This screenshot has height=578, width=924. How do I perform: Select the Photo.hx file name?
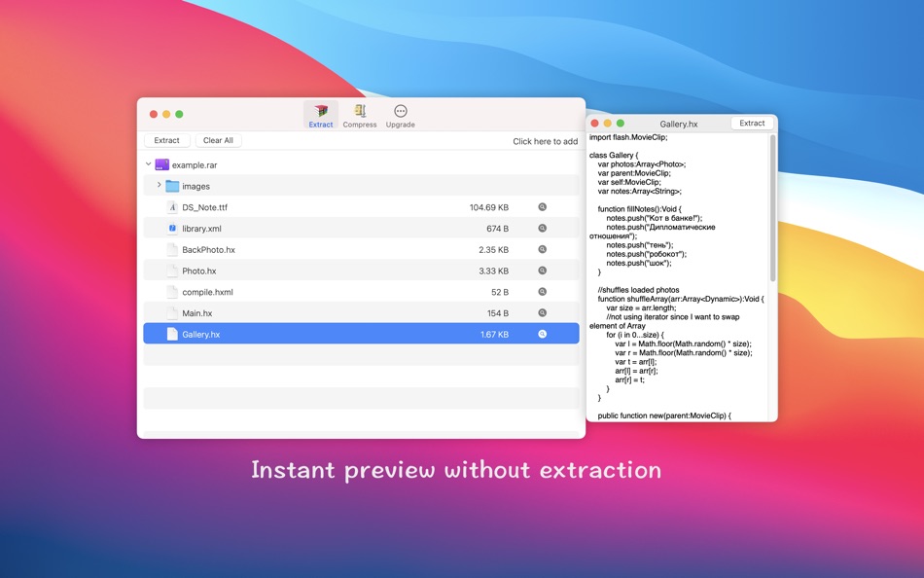click(x=199, y=271)
